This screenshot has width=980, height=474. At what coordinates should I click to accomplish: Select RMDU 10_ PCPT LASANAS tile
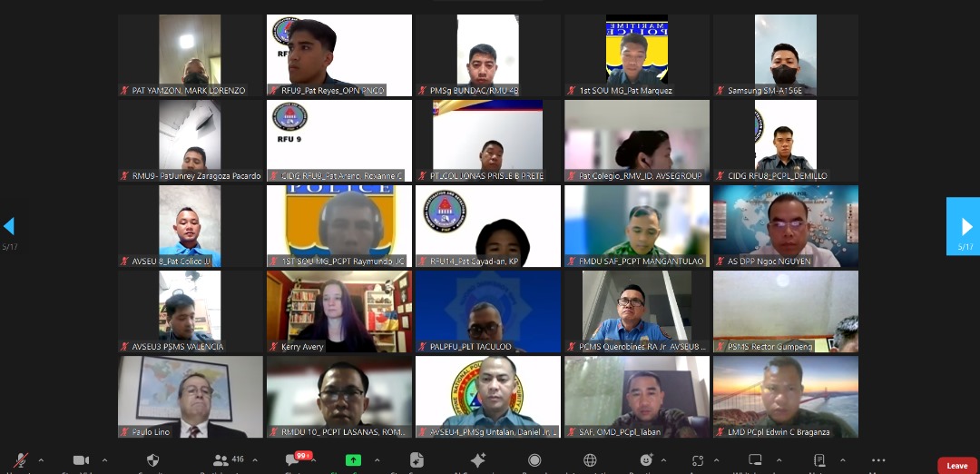(x=339, y=397)
